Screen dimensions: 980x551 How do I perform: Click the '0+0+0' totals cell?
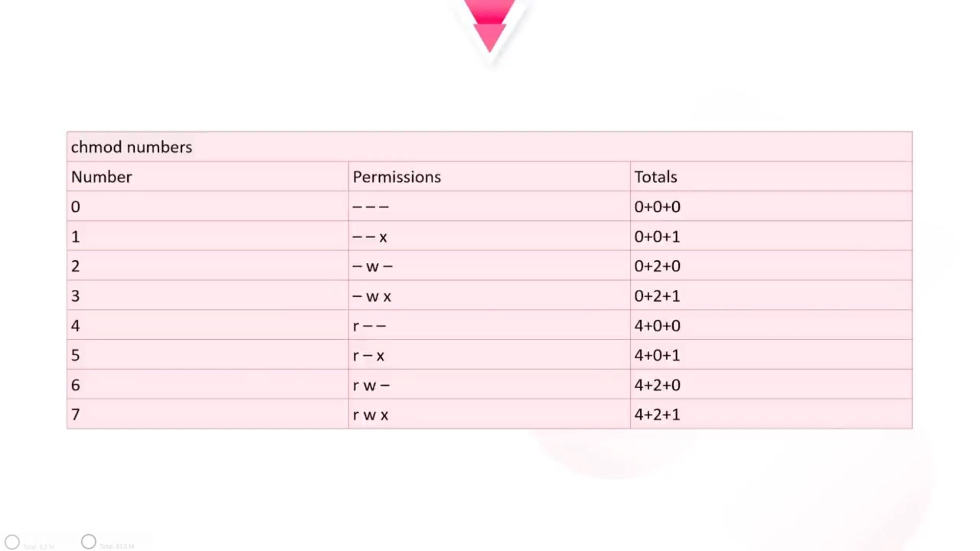657,207
